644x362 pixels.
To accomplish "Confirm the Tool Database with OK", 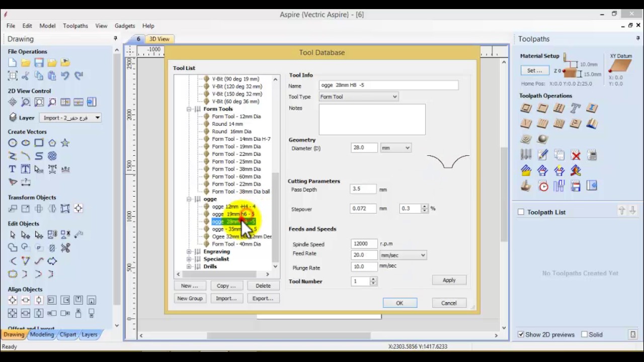I will pyautogui.click(x=399, y=303).
